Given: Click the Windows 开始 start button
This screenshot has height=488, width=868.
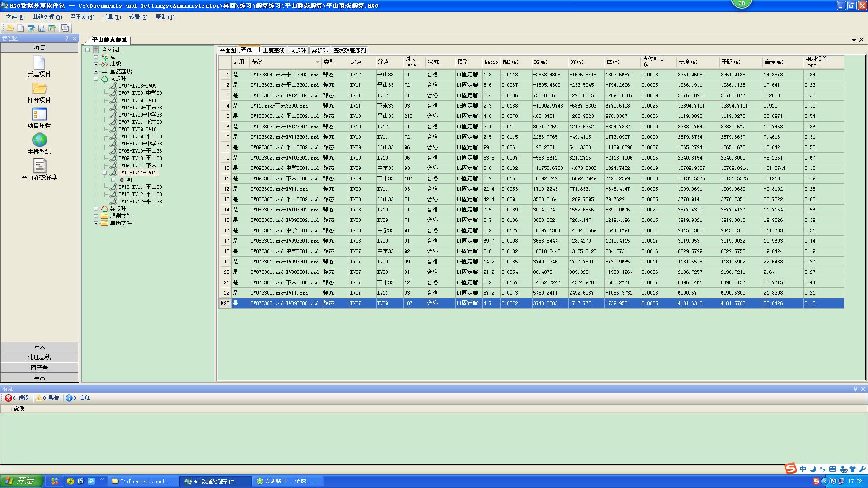Looking at the screenshot, I should click(x=22, y=481).
